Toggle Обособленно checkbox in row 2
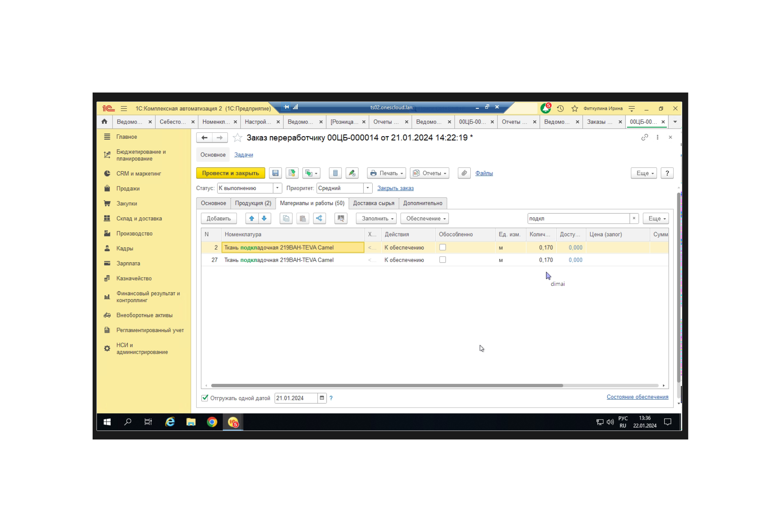Screen dimensions: 781x532 click(442, 247)
